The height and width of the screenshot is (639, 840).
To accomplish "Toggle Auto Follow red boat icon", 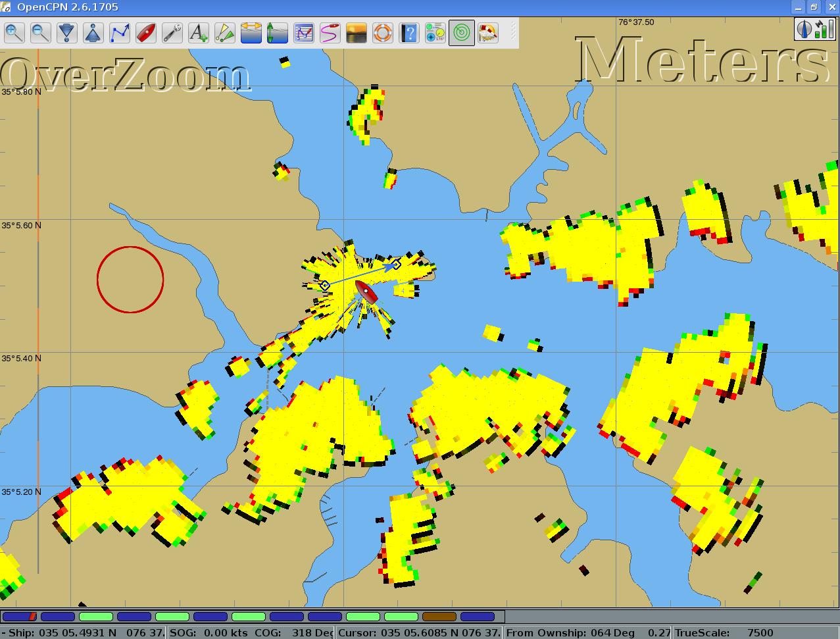I will (146, 32).
